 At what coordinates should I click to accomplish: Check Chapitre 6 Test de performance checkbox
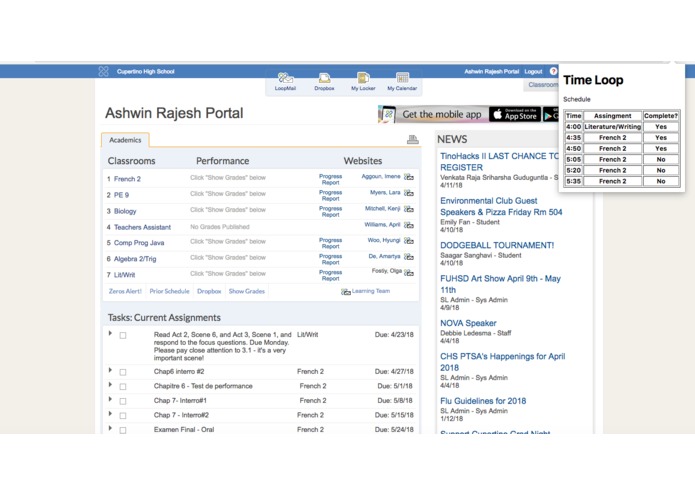(x=123, y=387)
